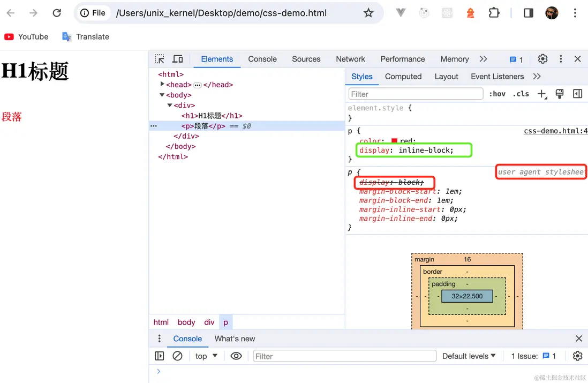Viewport: 588px width, 383px height.
Task: Toggle the computed styles sidebar icon
Action: click(577, 94)
